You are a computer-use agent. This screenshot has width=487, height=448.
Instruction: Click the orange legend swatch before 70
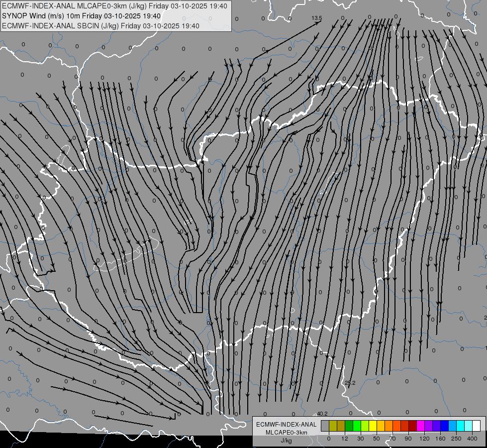389,426
